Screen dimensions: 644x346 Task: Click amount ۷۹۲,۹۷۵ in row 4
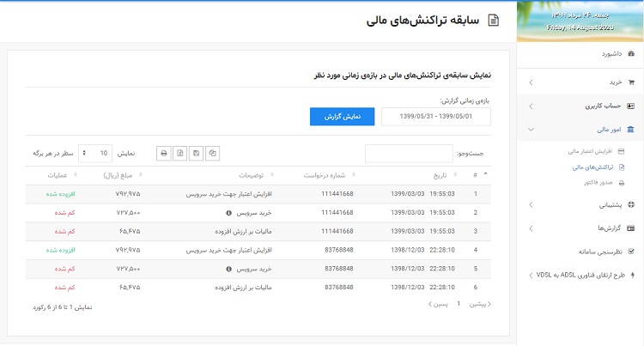[x=128, y=250]
